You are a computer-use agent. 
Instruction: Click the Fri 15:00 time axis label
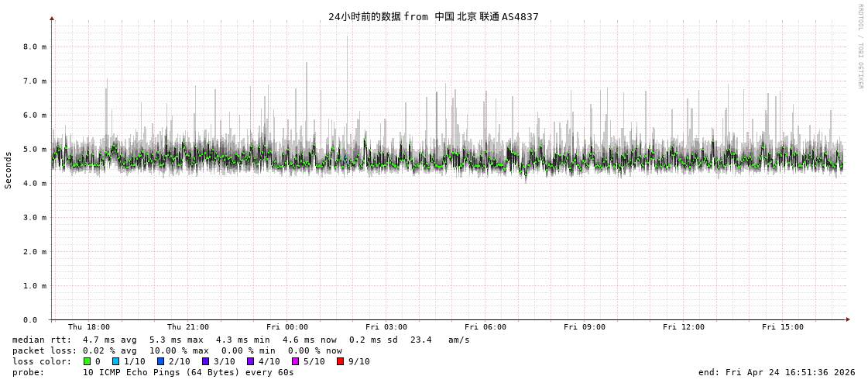pos(783,327)
